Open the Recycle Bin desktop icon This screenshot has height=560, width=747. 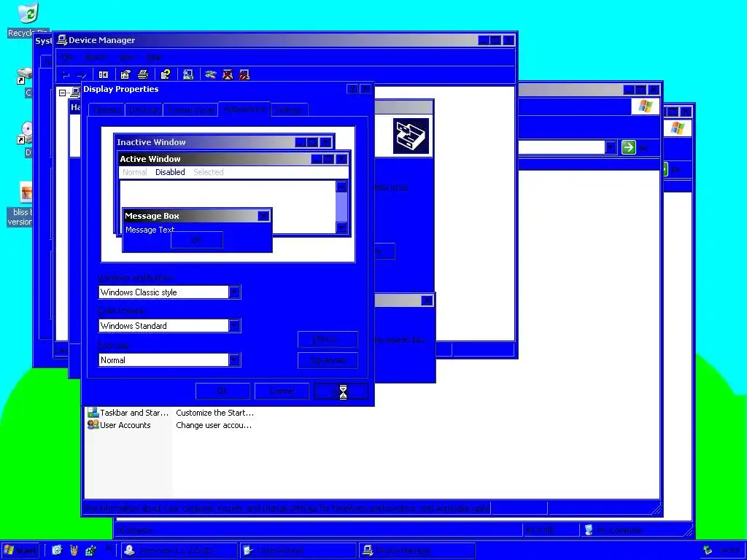[x=28, y=19]
